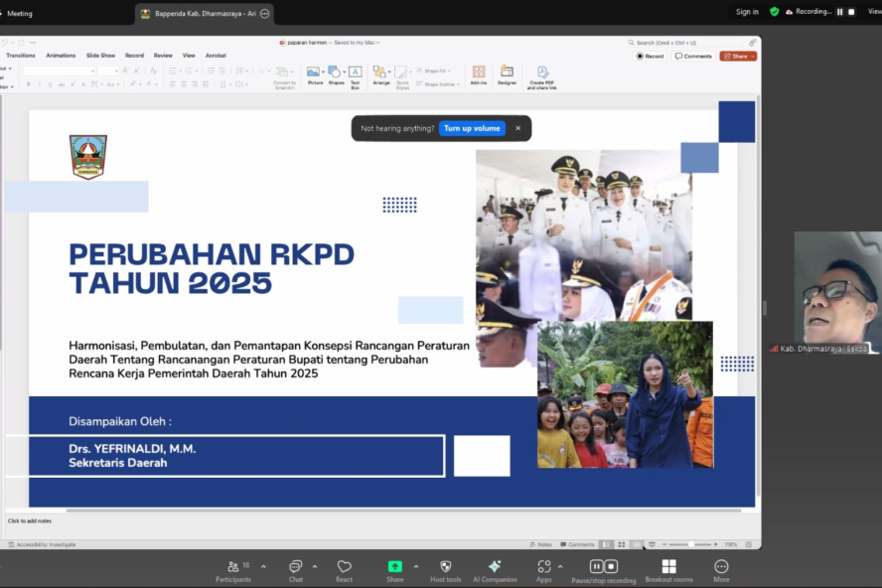
Task: Stop the recording from the top bar
Action: (x=851, y=12)
